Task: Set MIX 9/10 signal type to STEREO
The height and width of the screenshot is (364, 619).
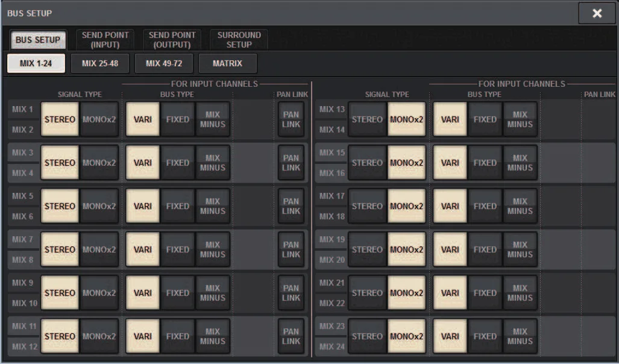Action: pyautogui.click(x=60, y=293)
